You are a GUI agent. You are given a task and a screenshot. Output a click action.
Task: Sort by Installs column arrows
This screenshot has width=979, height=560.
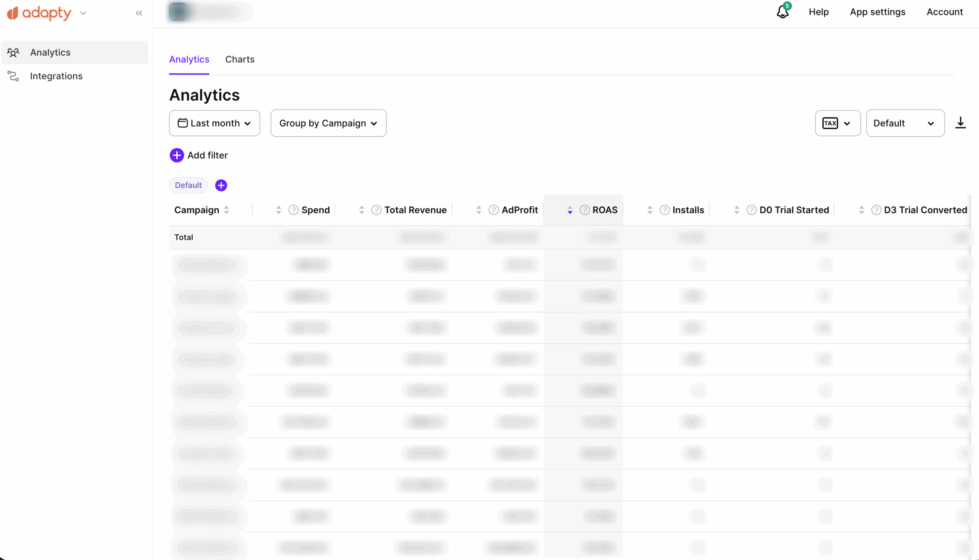[650, 210]
